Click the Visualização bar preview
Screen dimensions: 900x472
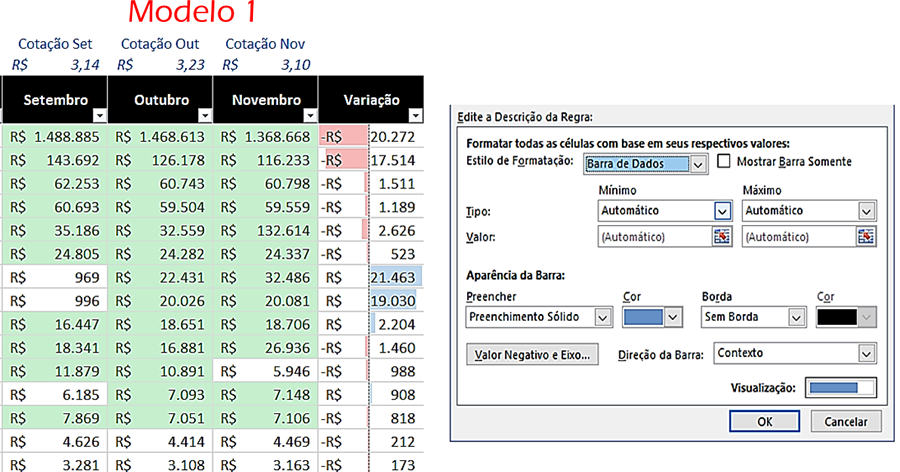841,388
